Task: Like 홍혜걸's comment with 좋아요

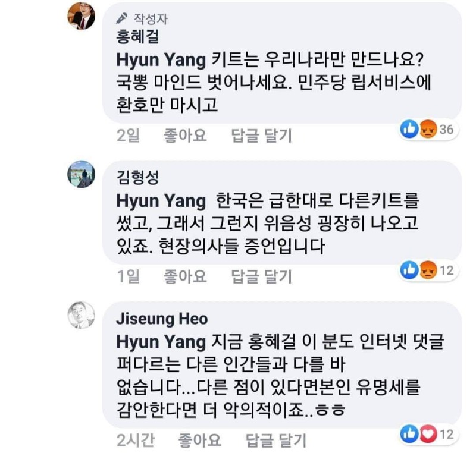Action: [x=184, y=136]
